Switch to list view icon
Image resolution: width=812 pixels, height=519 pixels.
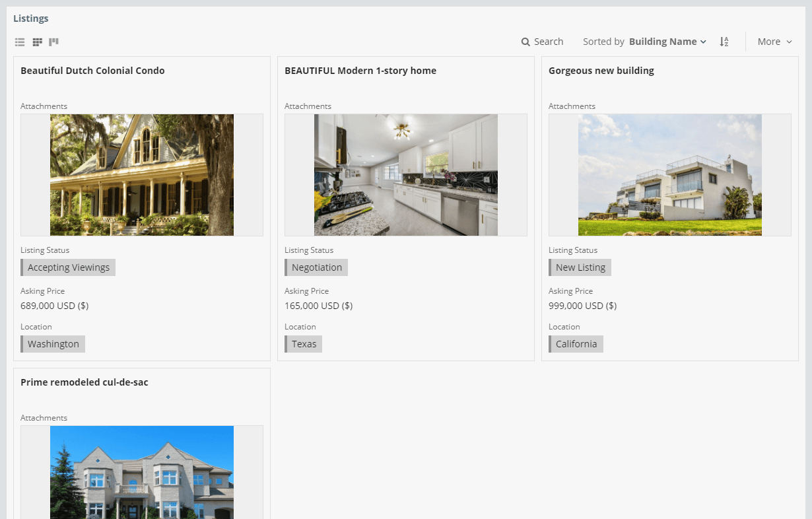click(x=20, y=42)
